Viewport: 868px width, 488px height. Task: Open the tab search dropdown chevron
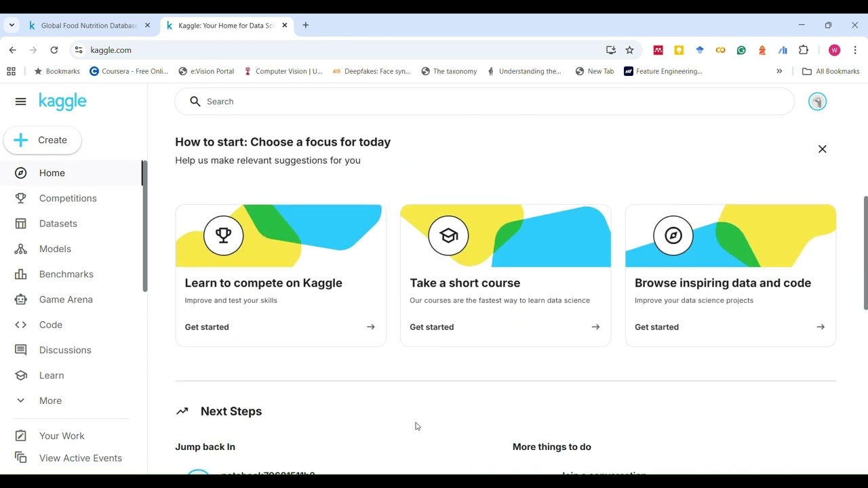12,25
